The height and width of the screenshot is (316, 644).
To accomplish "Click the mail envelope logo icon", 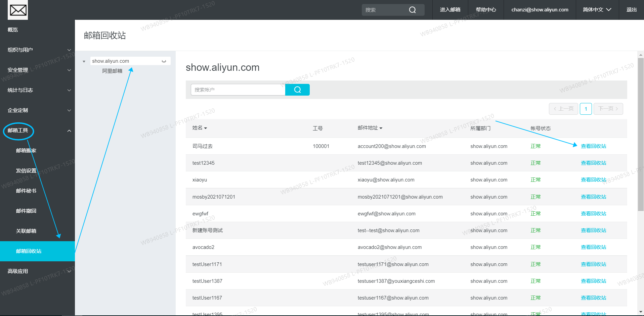I will (x=18, y=10).
